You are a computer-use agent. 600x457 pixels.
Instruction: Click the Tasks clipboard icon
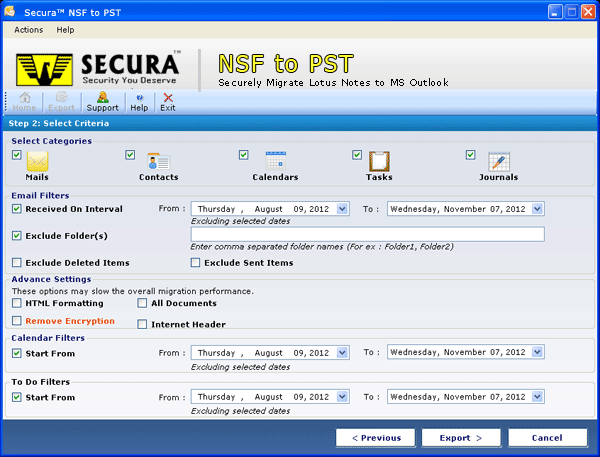point(379,161)
